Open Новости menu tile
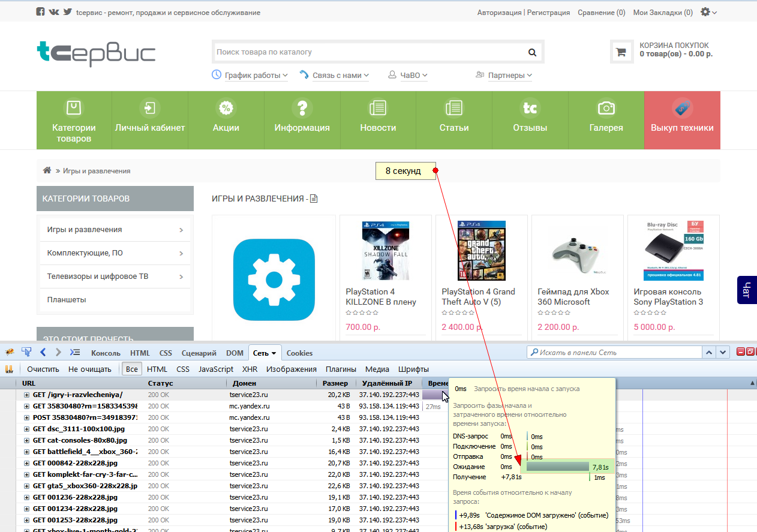This screenshot has width=757, height=532. click(x=378, y=121)
